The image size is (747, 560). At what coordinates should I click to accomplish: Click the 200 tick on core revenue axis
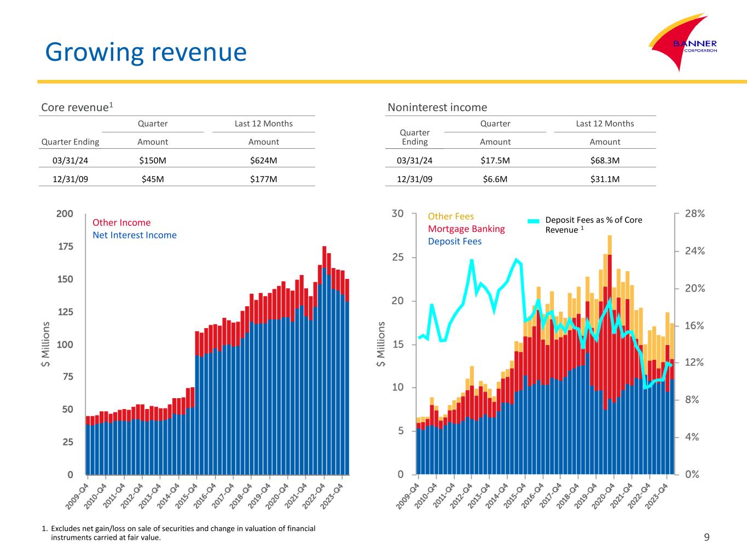[x=65, y=214]
